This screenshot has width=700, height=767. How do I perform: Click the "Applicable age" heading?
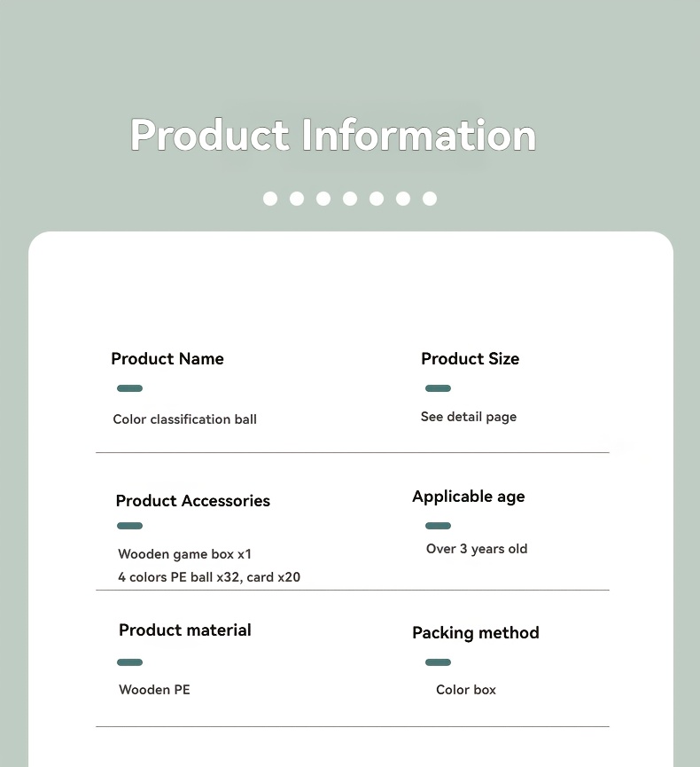coord(468,497)
